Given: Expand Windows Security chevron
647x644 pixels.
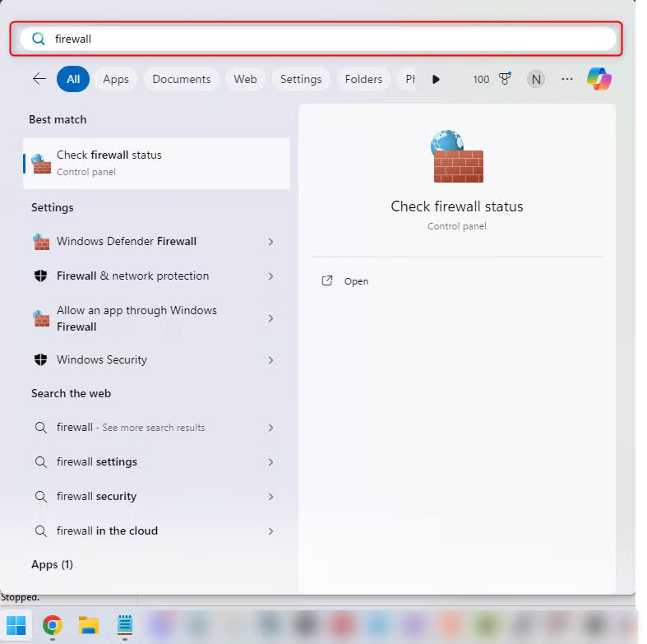Looking at the screenshot, I should tap(270, 360).
